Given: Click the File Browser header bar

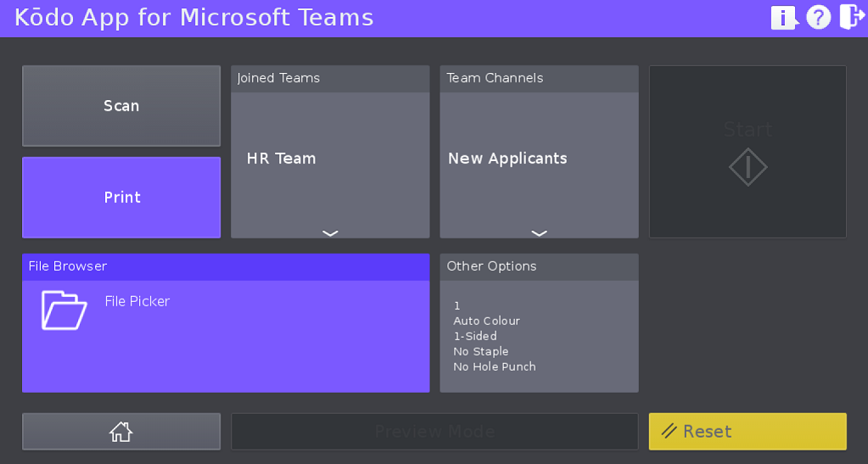Looking at the screenshot, I should point(226,266).
